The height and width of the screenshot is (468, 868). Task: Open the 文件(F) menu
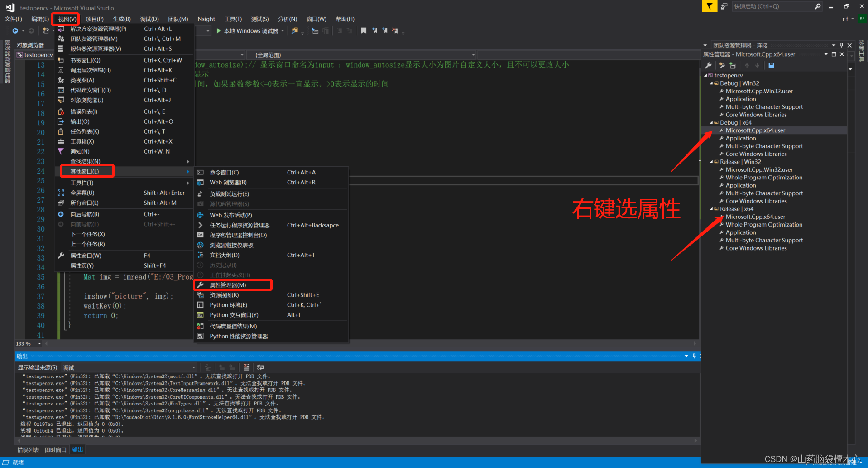pos(13,19)
